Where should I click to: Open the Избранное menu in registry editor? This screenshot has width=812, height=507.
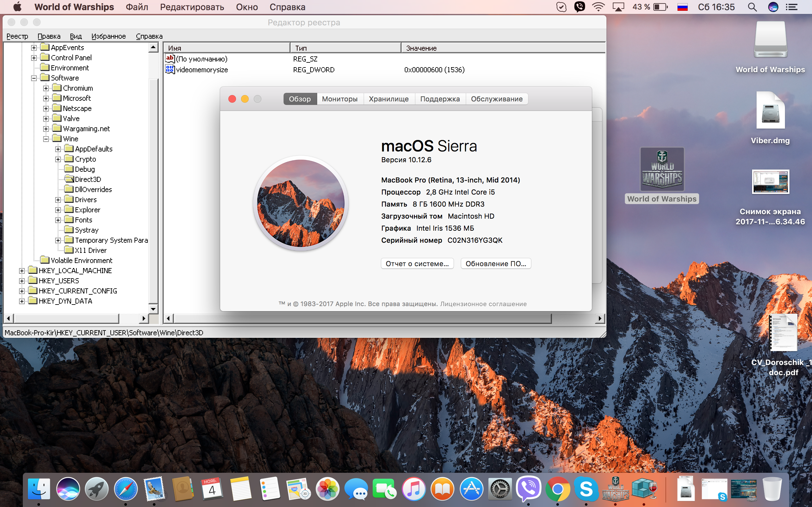[x=108, y=36]
